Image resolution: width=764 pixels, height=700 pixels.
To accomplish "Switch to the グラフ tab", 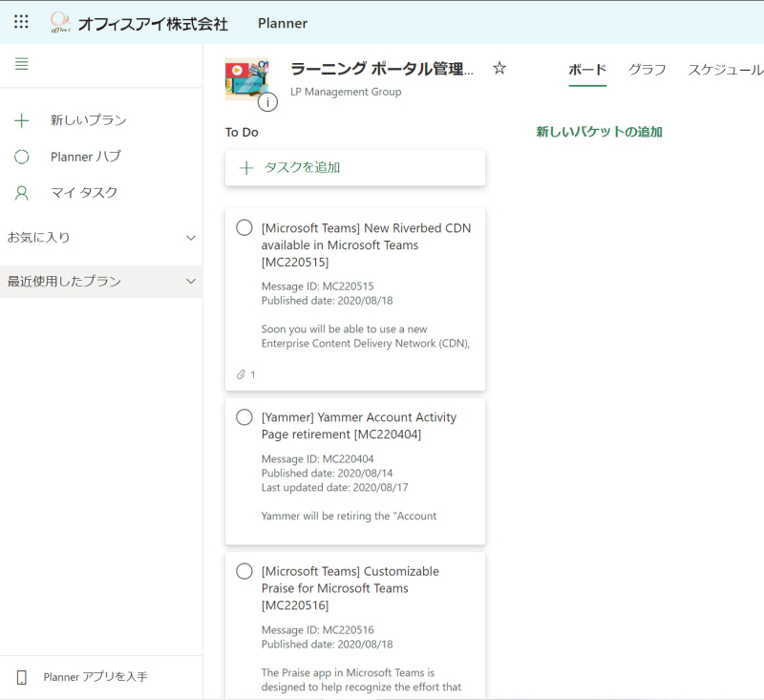I will [x=647, y=70].
